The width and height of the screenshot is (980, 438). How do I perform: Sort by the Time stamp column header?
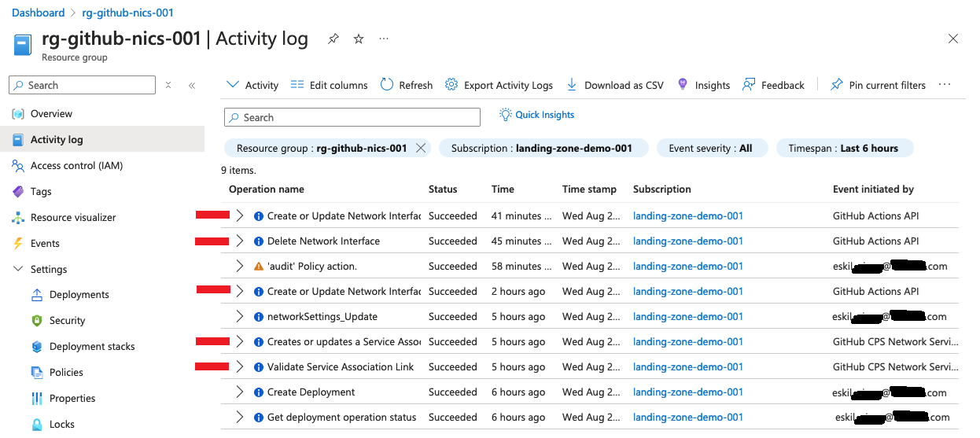pyautogui.click(x=590, y=190)
